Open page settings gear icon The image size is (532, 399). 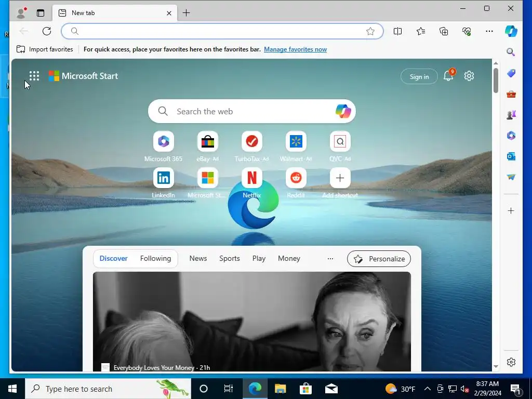tap(469, 76)
